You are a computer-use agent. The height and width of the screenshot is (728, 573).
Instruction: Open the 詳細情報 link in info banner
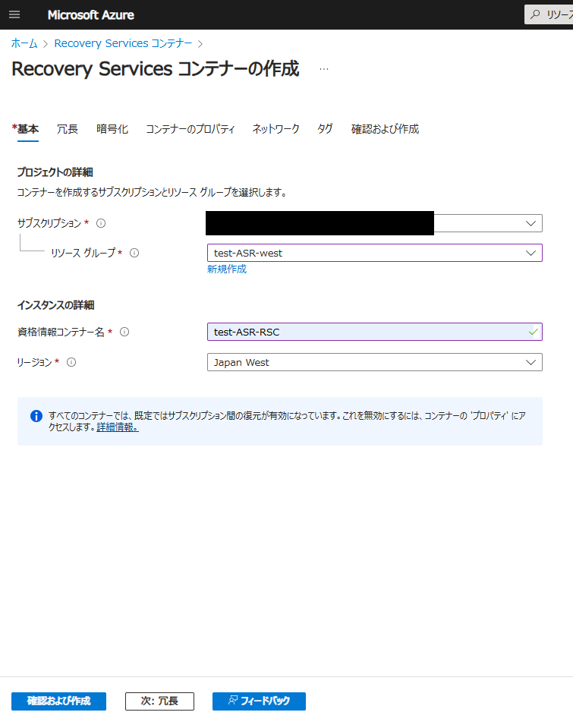click(x=118, y=427)
